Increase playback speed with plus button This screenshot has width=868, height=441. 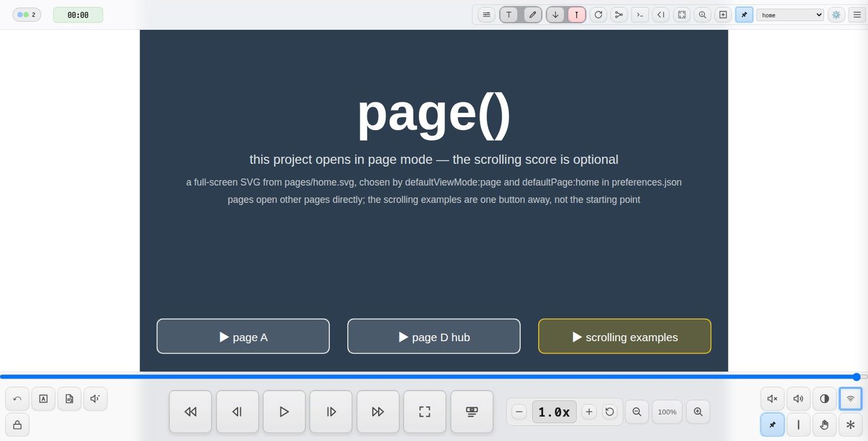tap(589, 412)
